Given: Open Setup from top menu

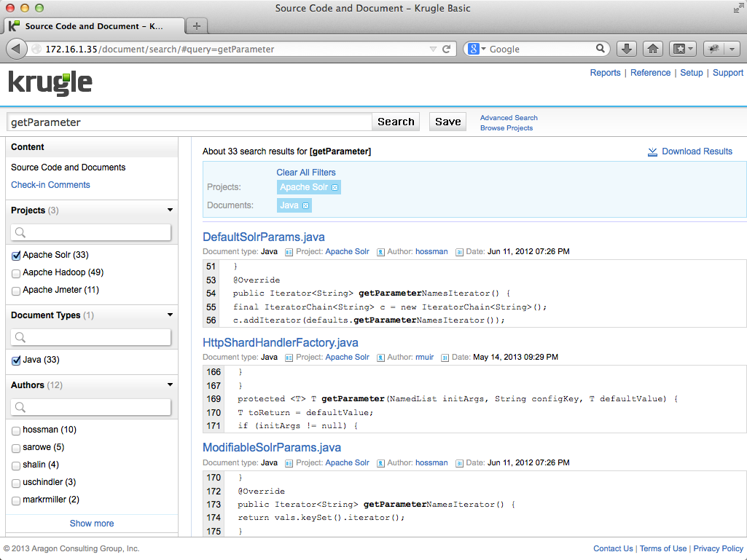Looking at the screenshot, I should point(692,73).
